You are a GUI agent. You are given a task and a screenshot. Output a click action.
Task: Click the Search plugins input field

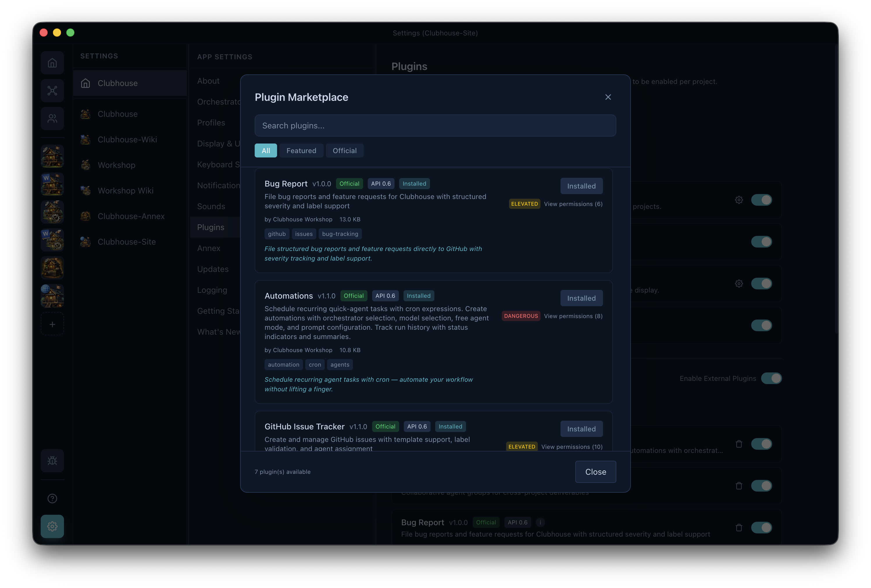pyautogui.click(x=435, y=126)
